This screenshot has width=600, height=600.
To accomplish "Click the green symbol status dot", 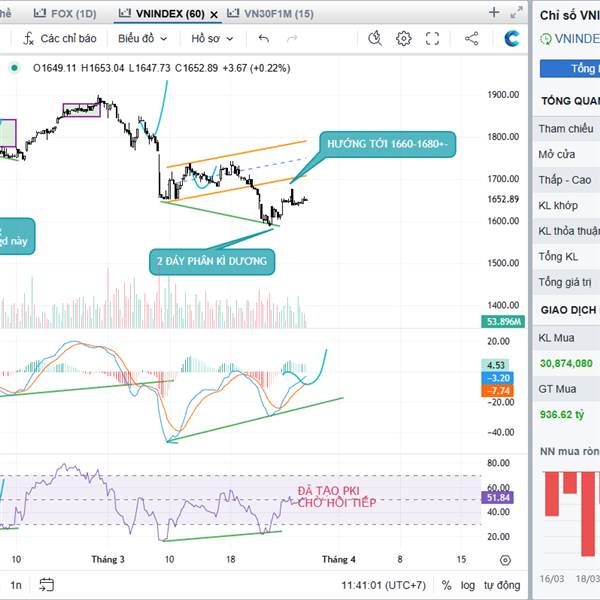I will (x=14, y=68).
